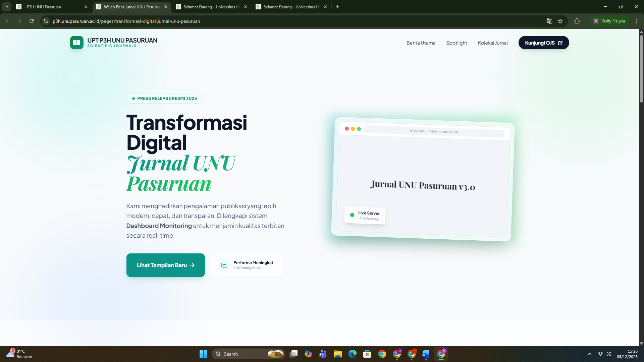
Task: Open Copilot from taskbar
Action: pos(308,354)
